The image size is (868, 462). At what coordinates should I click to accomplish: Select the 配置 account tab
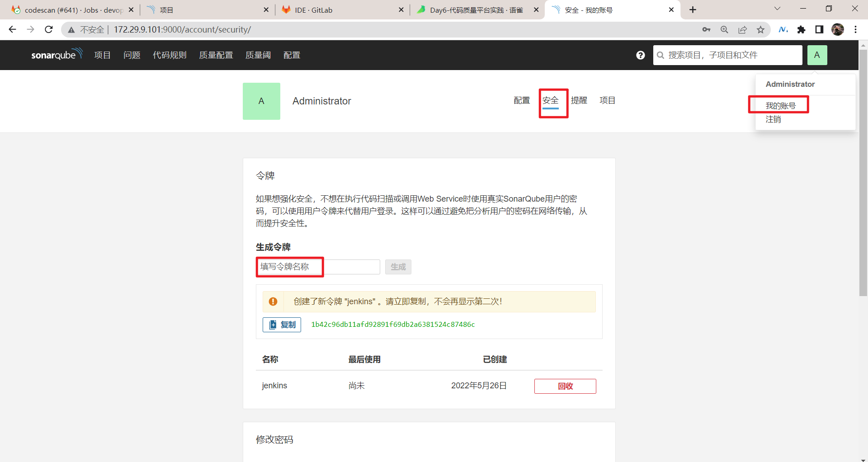point(522,100)
